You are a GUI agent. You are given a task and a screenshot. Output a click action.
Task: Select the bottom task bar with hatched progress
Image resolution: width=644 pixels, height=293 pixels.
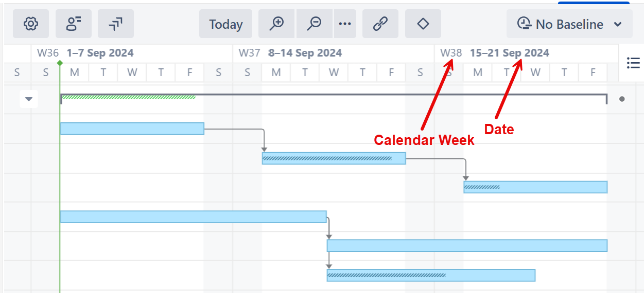coord(430,276)
